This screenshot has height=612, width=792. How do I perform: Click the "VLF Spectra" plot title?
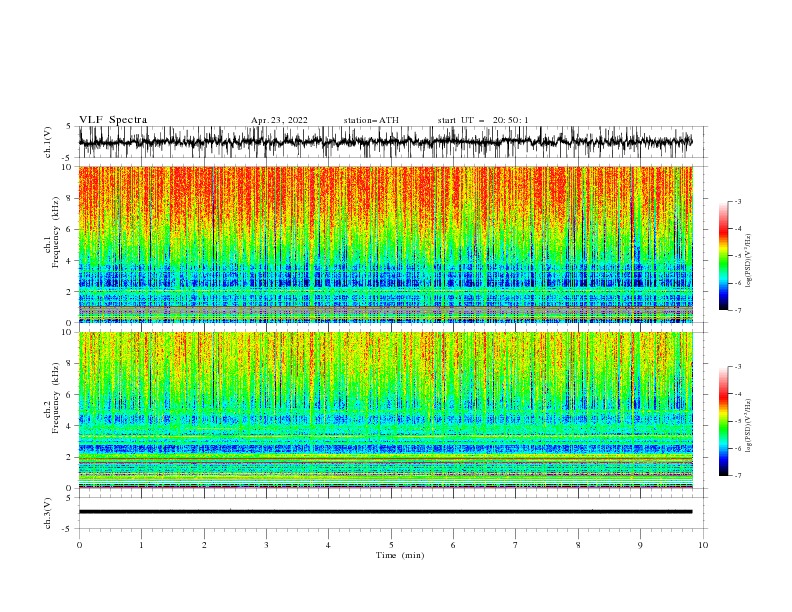point(113,120)
